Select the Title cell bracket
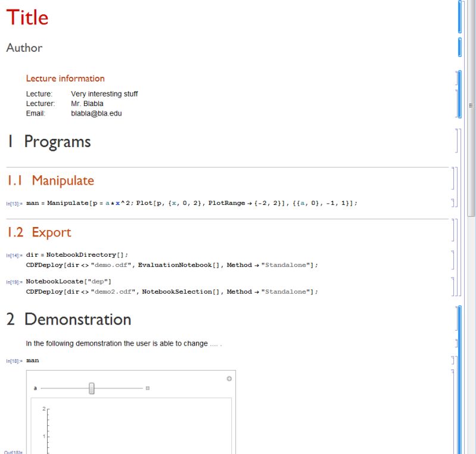 [459, 17]
